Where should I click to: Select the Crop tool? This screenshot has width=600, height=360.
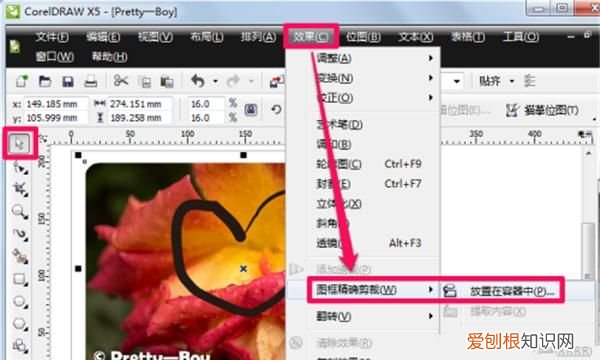tap(20, 189)
